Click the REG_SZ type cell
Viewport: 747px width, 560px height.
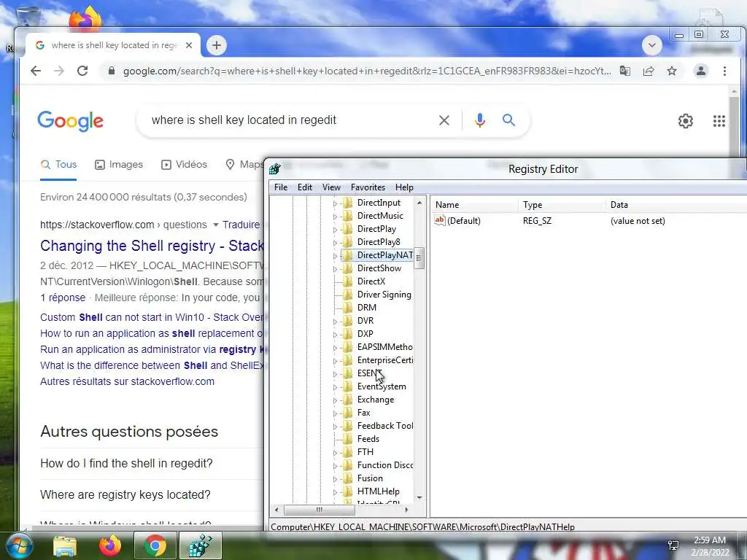pos(537,221)
